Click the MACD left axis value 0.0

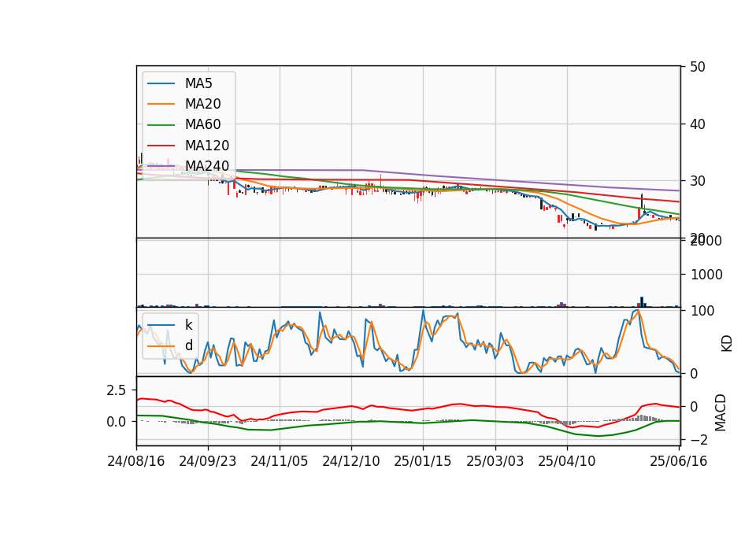(117, 422)
